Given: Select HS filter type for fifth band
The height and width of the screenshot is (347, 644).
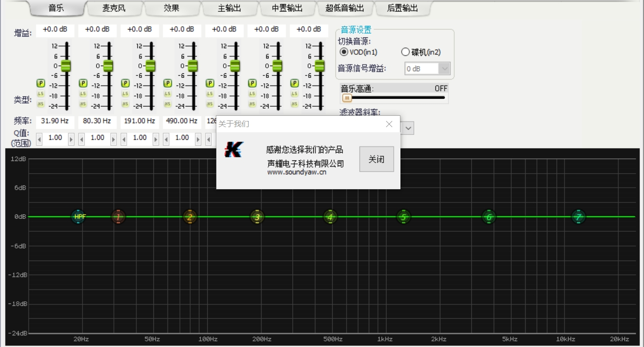Looking at the screenshot, I should click(x=210, y=104).
